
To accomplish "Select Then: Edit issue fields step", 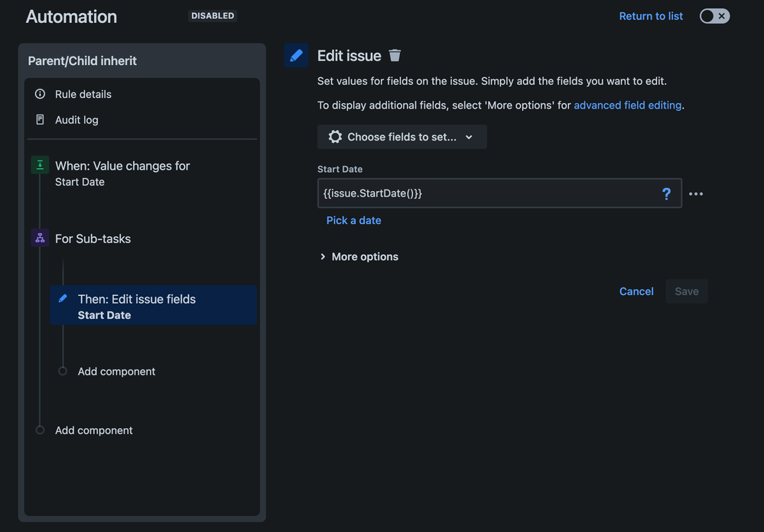I will click(x=153, y=306).
